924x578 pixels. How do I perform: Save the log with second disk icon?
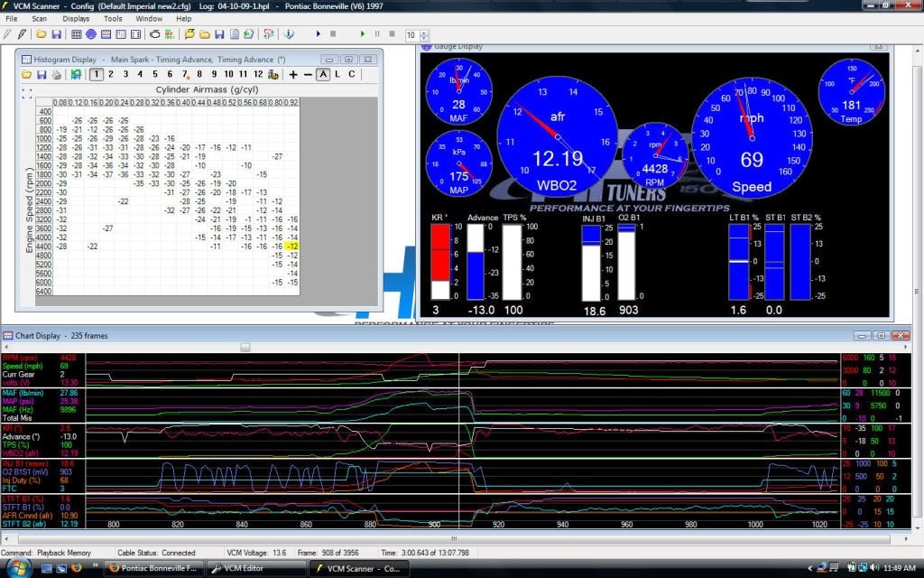coord(219,35)
